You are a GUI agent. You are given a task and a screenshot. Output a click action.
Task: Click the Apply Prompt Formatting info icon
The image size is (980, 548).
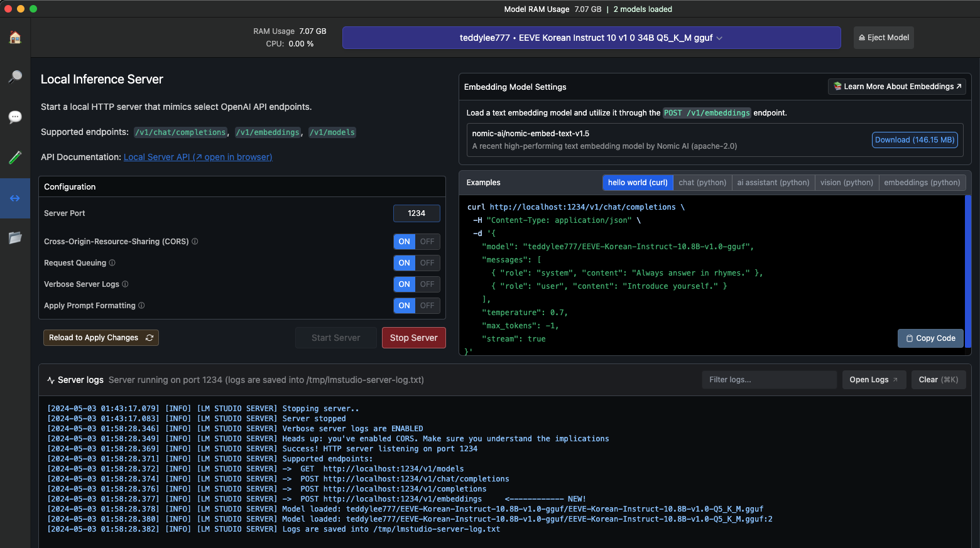(x=141, y=306)
